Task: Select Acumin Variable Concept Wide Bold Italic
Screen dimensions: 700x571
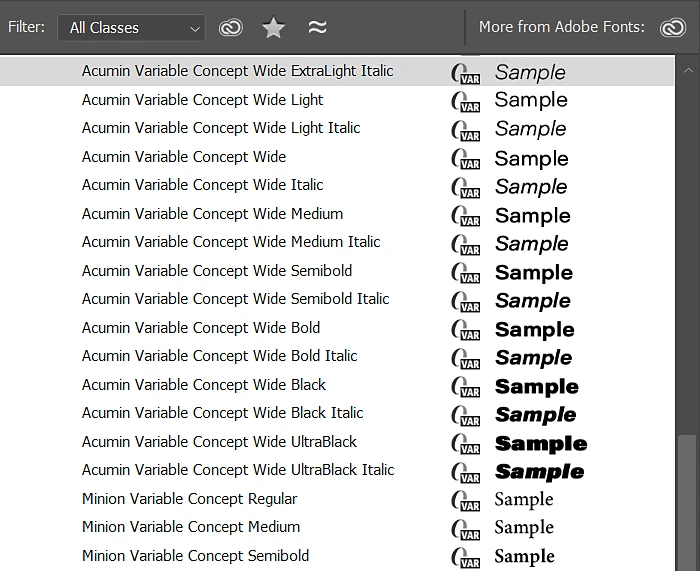Action: coord(337,356)
